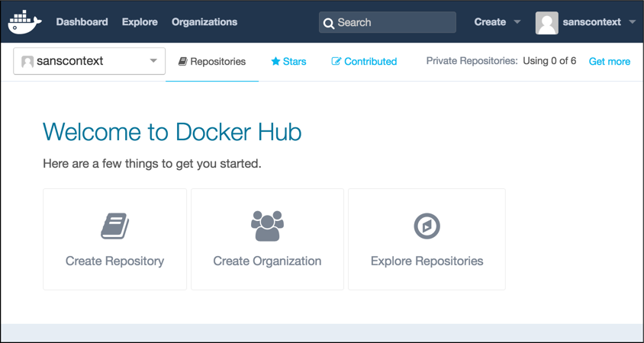
Task: Click the compass icon above Explore Repositories
Action: pos(427,226)
